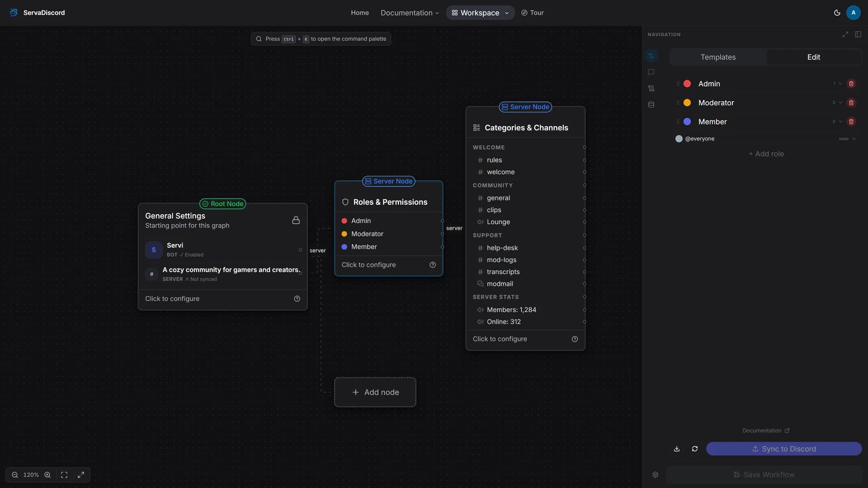
Task: Expand the @everyone base role chevron
Action: [x=854, y=139]
